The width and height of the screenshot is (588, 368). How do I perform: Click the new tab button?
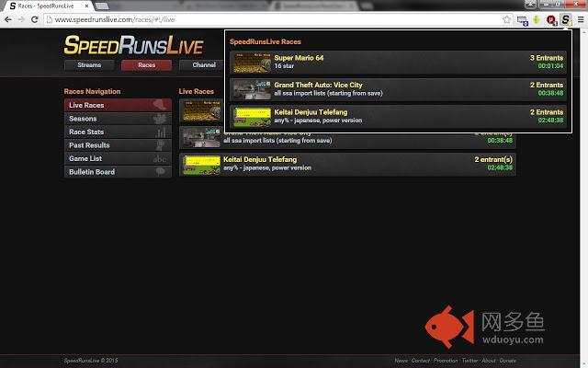pos(102,6)
